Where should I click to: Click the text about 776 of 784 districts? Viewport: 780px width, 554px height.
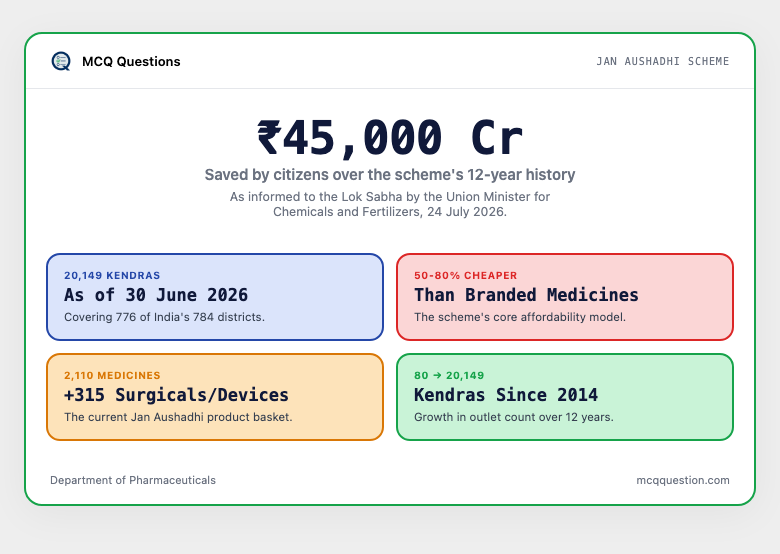point(164,317)
